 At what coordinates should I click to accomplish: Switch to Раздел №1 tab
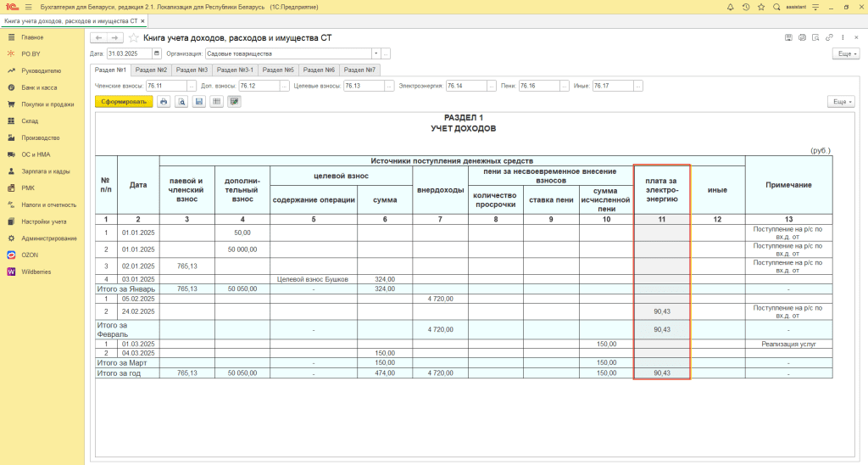(110, 70)
